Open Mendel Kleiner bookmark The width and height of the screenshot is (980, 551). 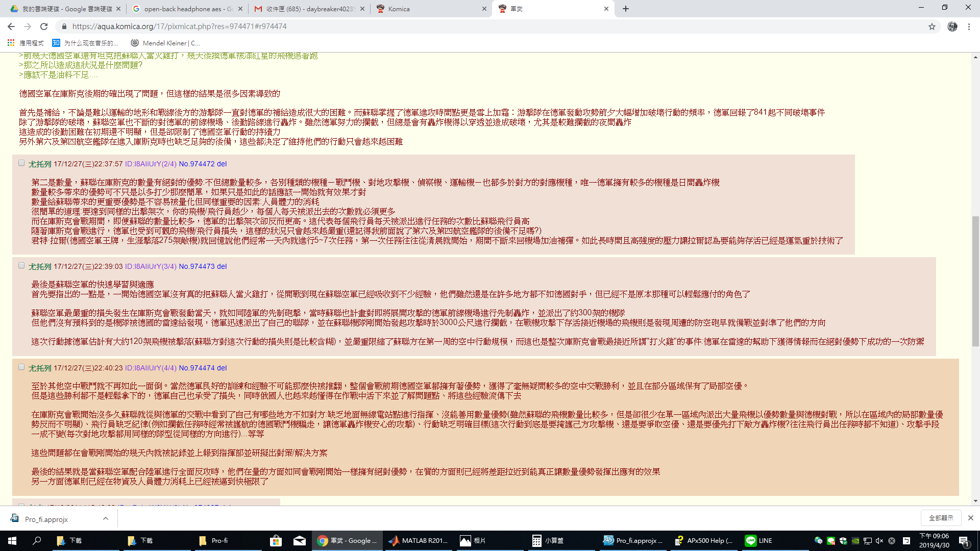coord(165,43)
